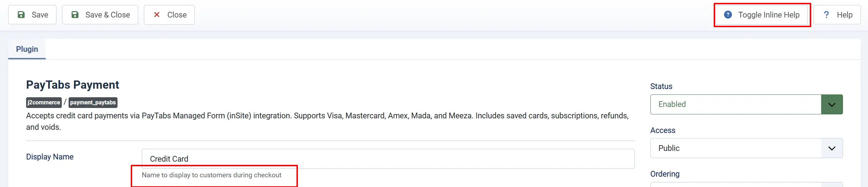The image size is (868, 187).
Task: Click the disk icon on Save & Close
Action: tap(75, 15)
